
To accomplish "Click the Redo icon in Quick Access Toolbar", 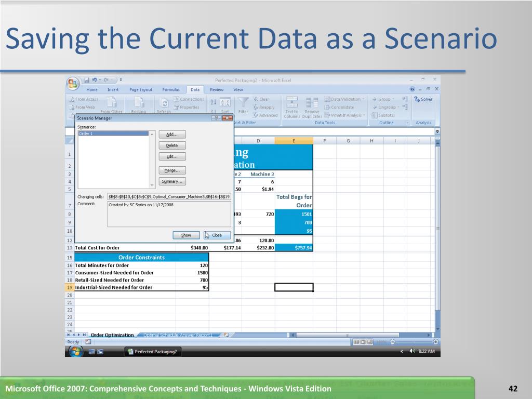I will tap(106, 80).
